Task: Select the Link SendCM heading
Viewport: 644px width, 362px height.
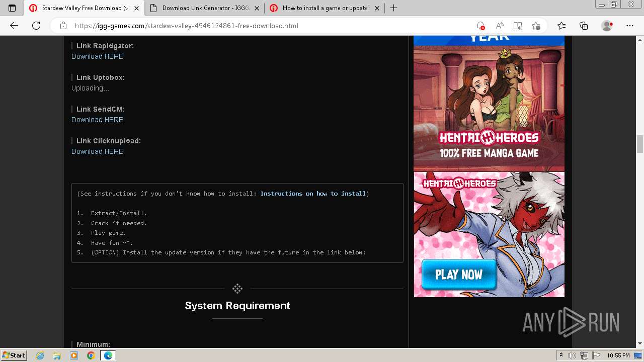Action: click(x=101, y=109)
